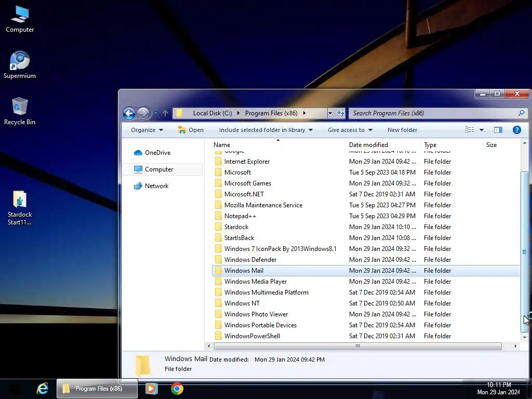
Task: Click the Stardock folder icon
Action: coord(218,227)
